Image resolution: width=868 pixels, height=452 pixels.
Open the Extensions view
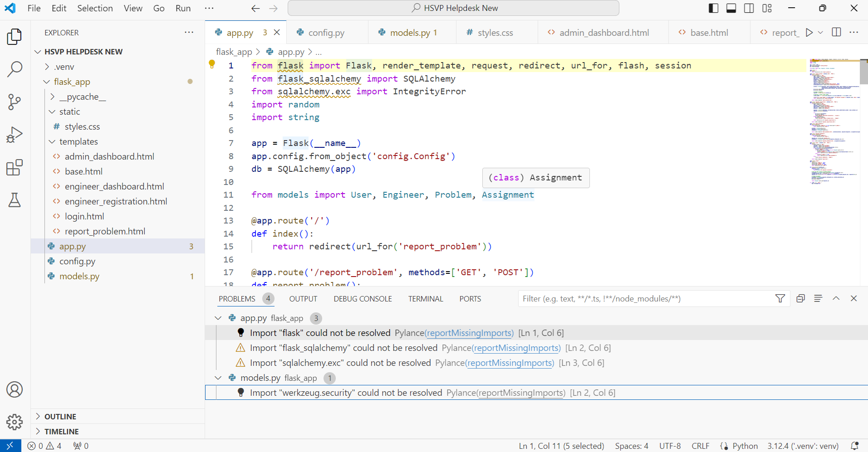(15, 167)
